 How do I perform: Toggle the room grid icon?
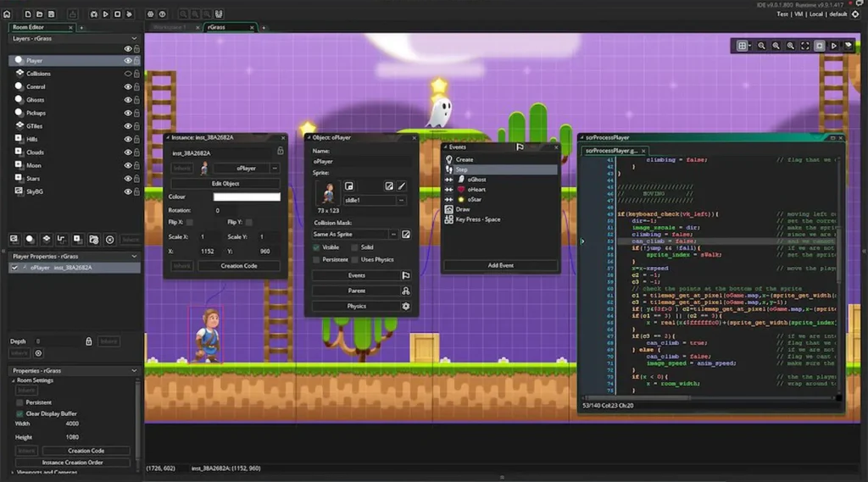[x=743, y=46]
